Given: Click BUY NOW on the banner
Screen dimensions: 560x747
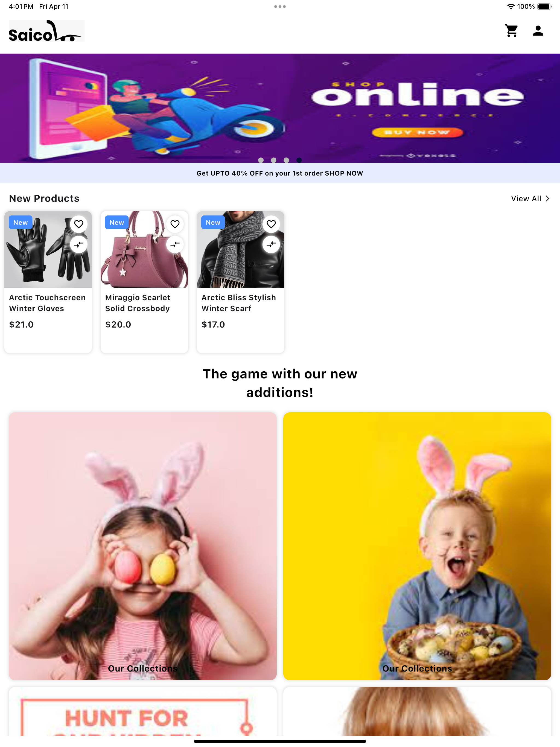Looking at the screenshot, I should pos(418,132).
